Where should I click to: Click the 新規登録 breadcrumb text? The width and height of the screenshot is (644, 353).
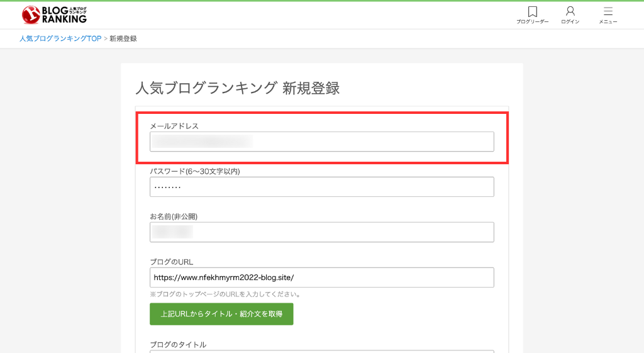tap(123, 38)
